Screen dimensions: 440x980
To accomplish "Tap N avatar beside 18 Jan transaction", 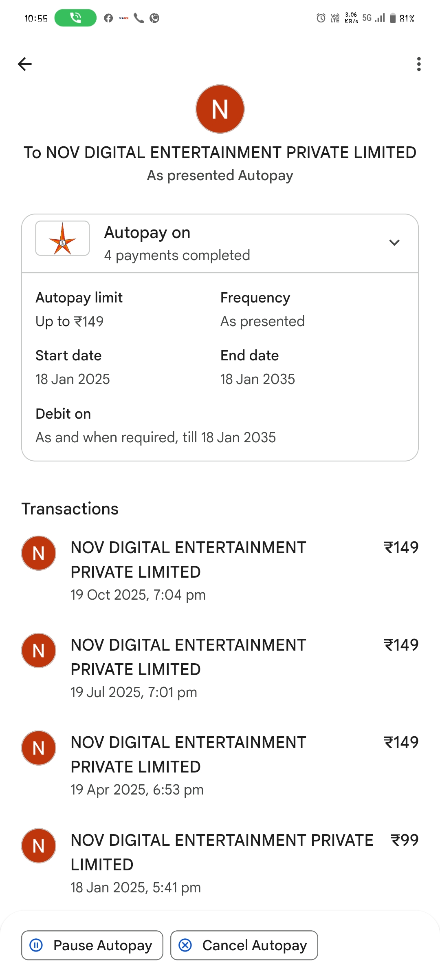I will tap(39, 846).
